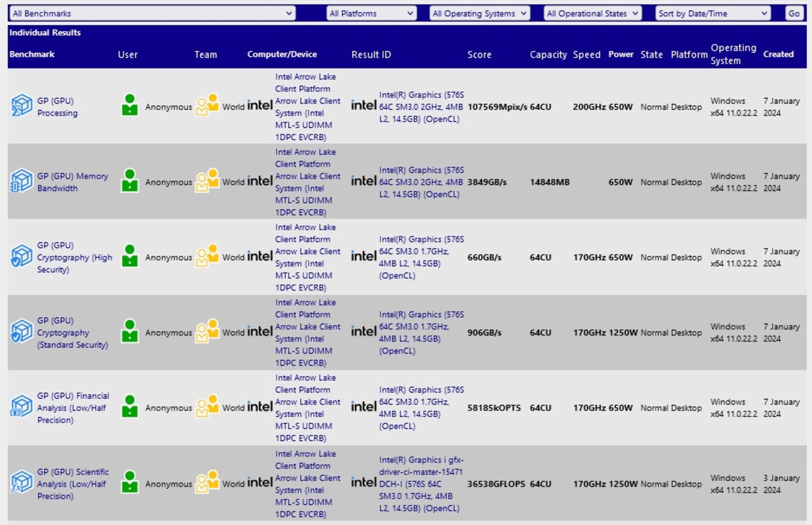The height and width of the screenshot is (525, 812).
Task: Click the Operating System column header
Action: coord(733,54)
